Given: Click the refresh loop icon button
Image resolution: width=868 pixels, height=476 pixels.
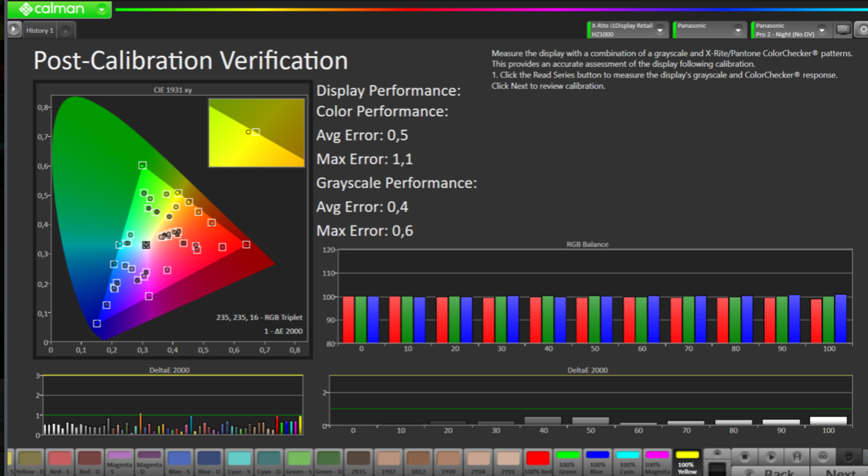Looking at the screenshot, I should coord(849,456).
